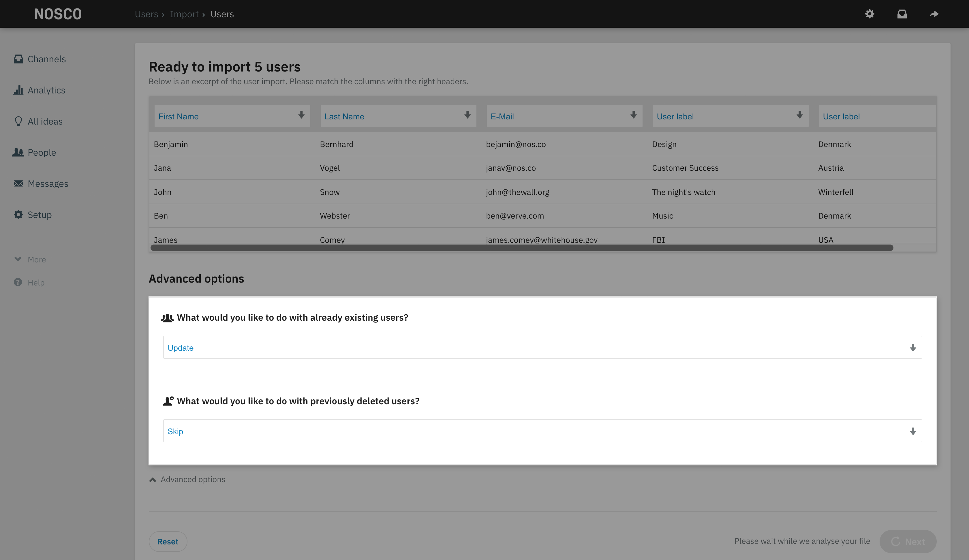Image resolution: width=969 pixels, height=560 pixels.
Task: Click the Customer Success cell
Action: tap(685, 168)
